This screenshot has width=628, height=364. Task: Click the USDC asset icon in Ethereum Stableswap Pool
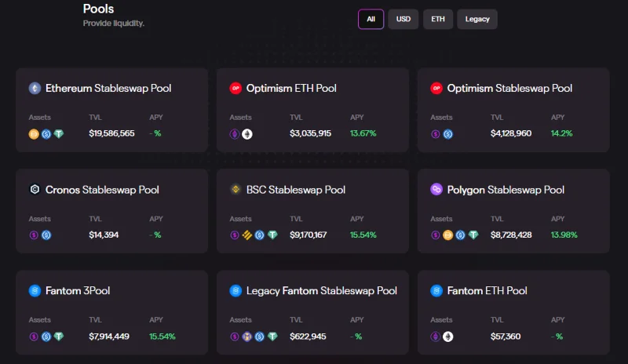[x=46, y=134]
